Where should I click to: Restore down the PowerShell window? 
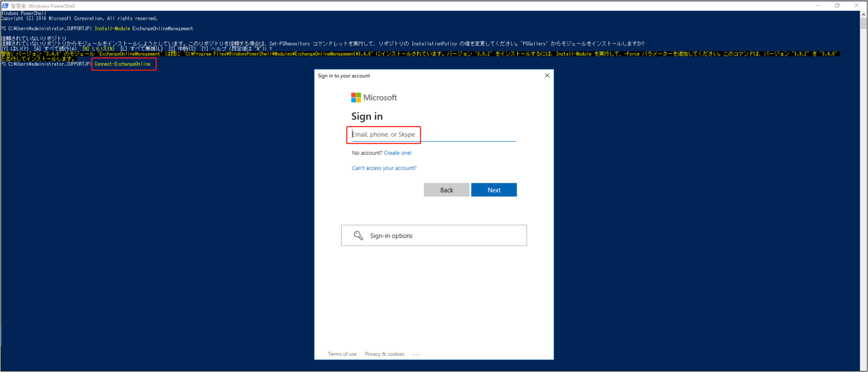[x=837, y=5]
